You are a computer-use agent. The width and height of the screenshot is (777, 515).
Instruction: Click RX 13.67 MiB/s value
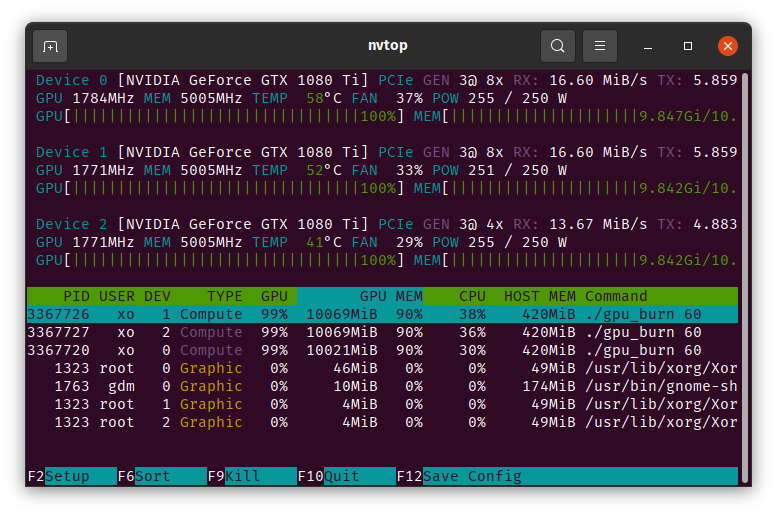point(598,224)
